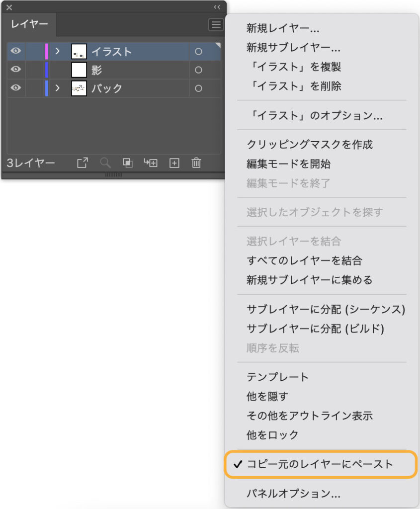The width and height of the screenshot is (420, 509).
Task: Click the バック layer thumbnail
Action: (x=79, y=88)
